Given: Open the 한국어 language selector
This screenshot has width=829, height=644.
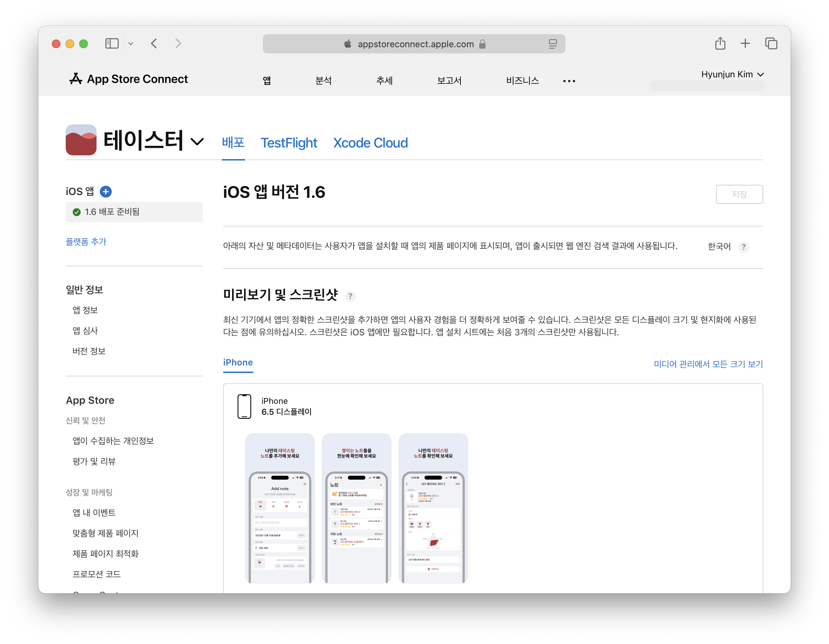Looking at the screenshot, I should tap(719, 247).
